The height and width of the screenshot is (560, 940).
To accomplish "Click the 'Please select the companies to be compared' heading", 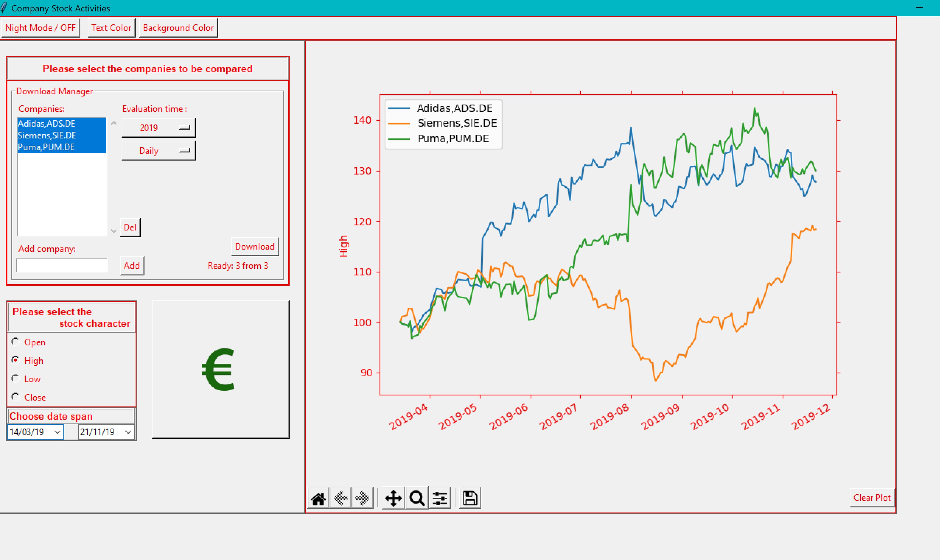I will (148, 69).
